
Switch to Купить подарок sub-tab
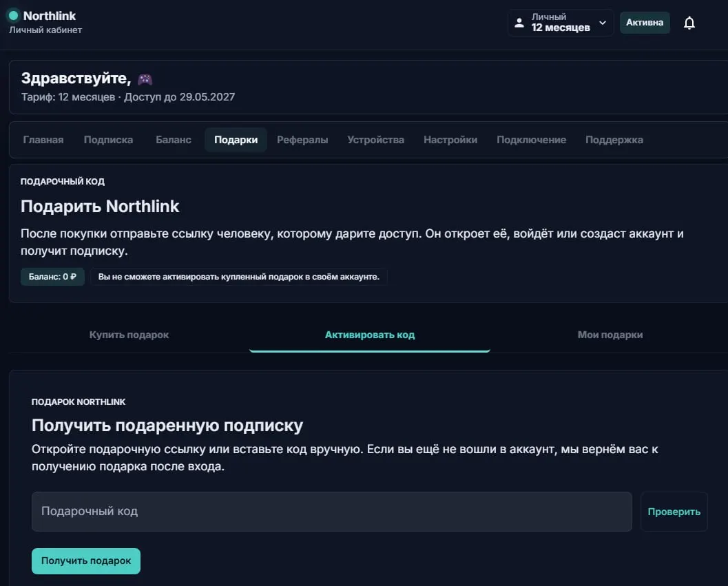pos(129,335)
